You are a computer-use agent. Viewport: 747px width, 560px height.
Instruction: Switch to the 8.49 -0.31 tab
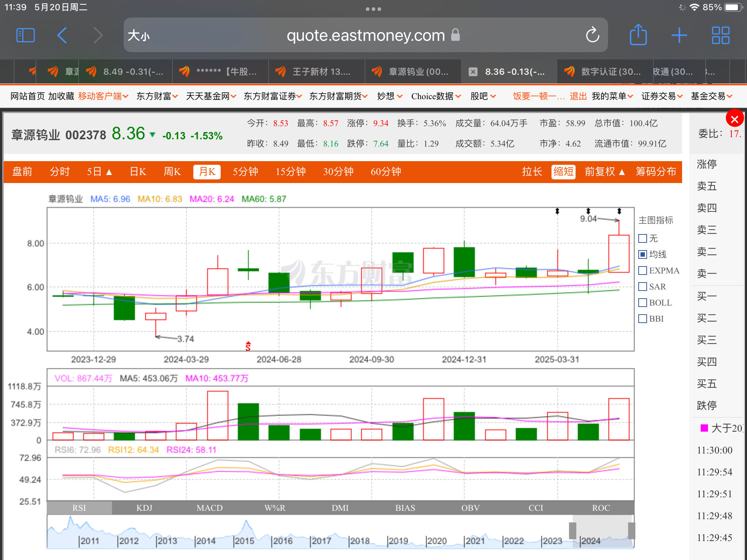tap(125, 72)
